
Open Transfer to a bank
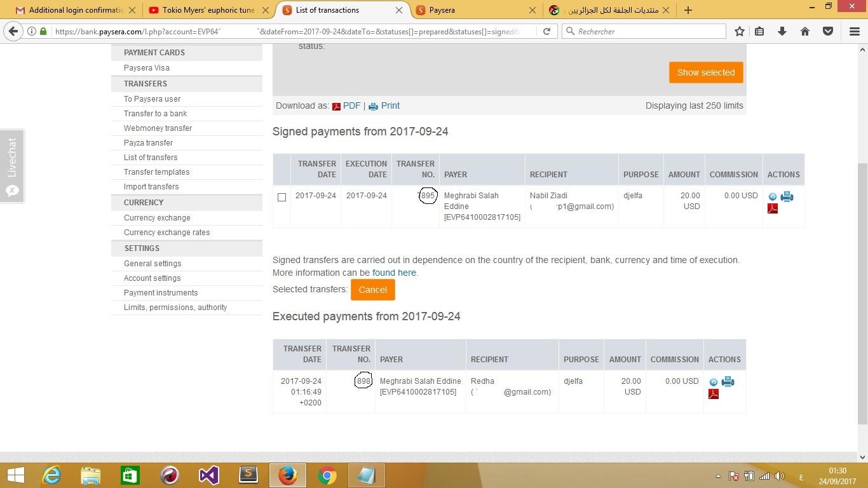click(155, 114)
